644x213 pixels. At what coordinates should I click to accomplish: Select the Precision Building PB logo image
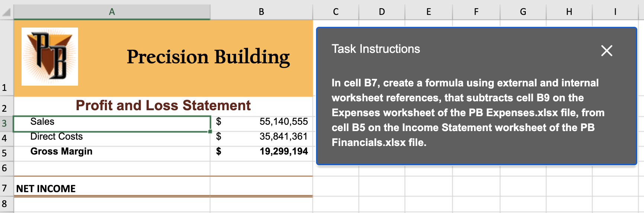(x=50, y=57)
